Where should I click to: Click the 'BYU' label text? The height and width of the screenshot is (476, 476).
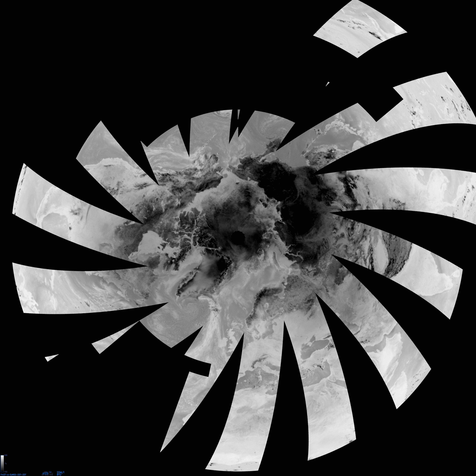click(x=59, y=475)
